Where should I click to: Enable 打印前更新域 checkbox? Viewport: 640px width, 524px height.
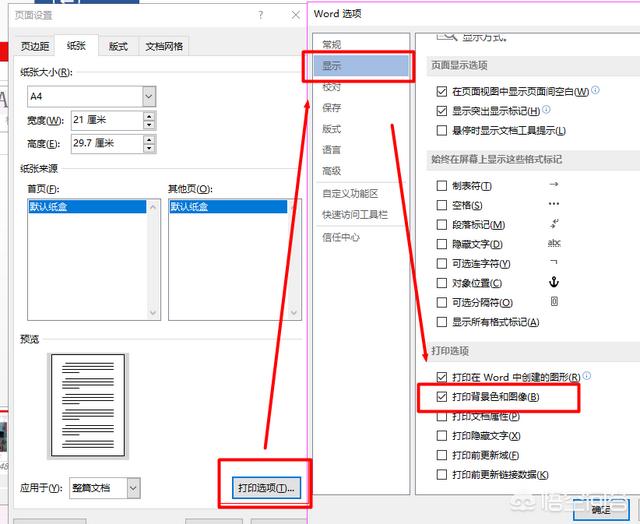click(442, 455)
